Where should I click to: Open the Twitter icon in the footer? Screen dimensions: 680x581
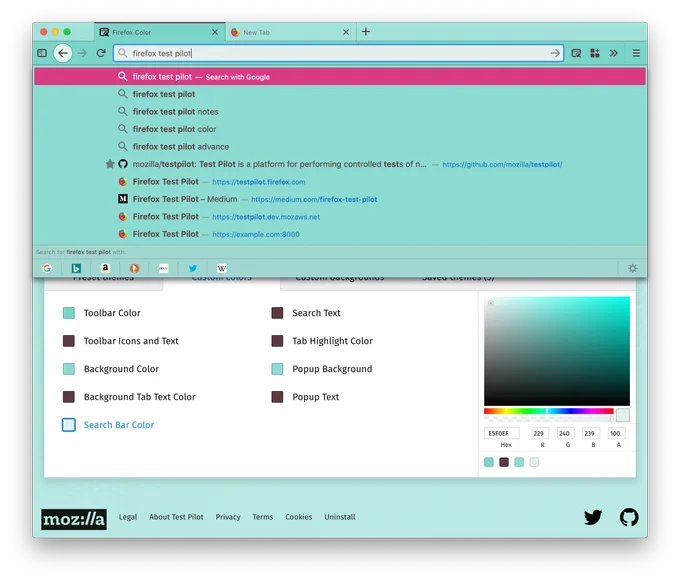(593, 517)
